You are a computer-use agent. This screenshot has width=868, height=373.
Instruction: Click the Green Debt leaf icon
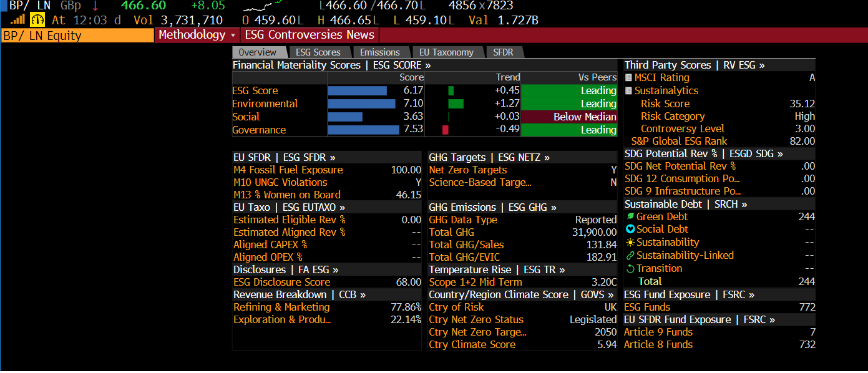point(630,216)
